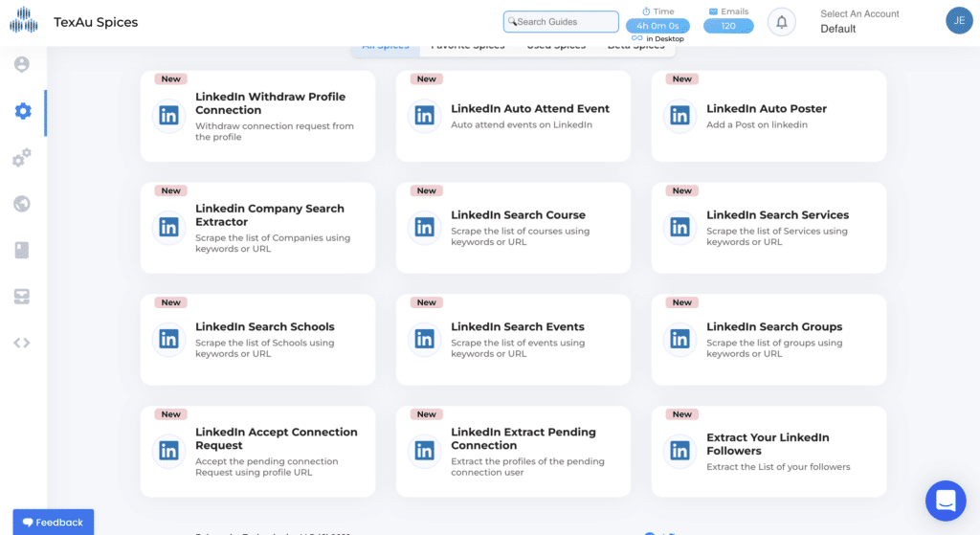Viewport: 980px width, 535px height.
Task: Click 'Withdraw connection request from the profile' text
Action: click(275, 131)
